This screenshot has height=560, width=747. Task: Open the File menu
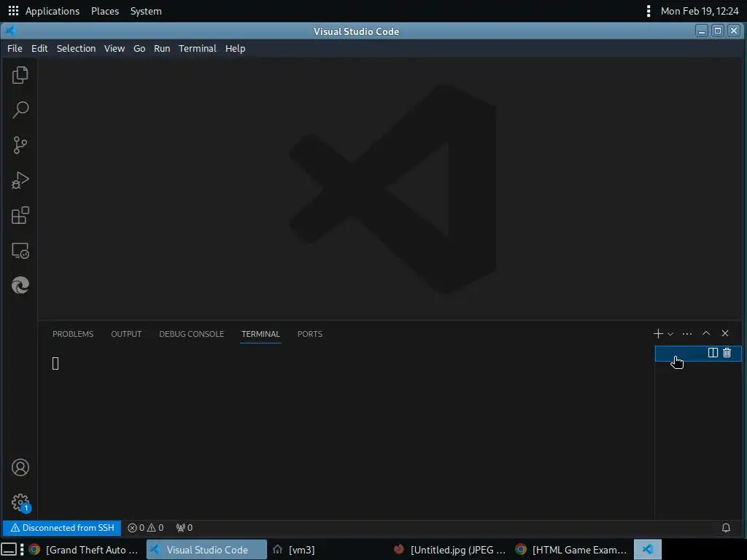click(15, 49)
